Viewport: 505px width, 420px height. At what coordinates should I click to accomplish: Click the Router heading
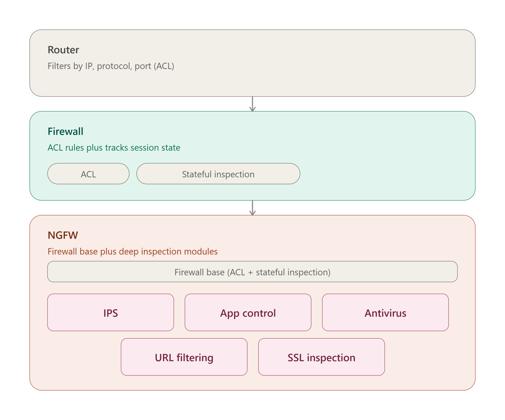pyautogui.click(x=63, y=50)
